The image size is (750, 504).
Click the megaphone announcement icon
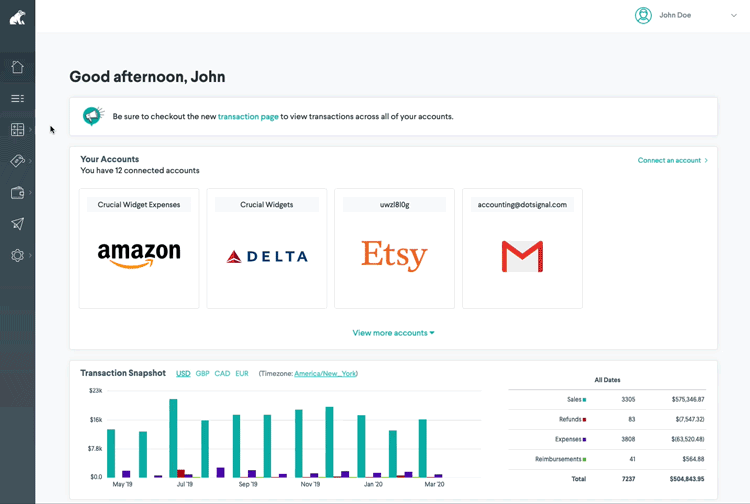tap(93, 116)
